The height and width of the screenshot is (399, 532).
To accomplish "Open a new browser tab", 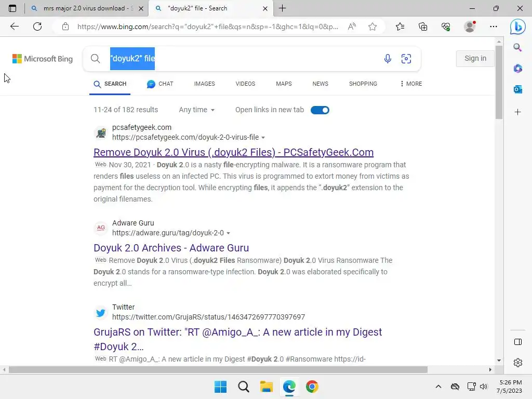I will tap(282, 8).
